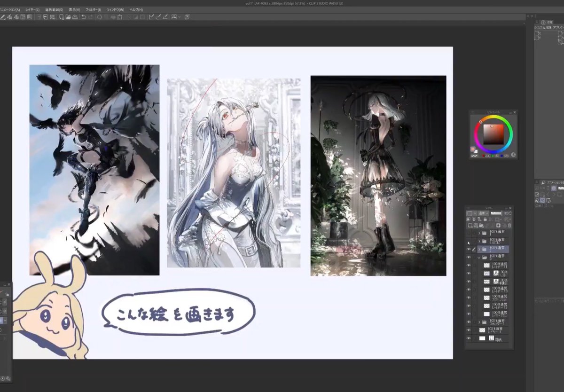Viewport: 564px width, 392px height.
Task: Open the フィルター(I) menu
Action: pyautogui.click(x=94, y=9)
